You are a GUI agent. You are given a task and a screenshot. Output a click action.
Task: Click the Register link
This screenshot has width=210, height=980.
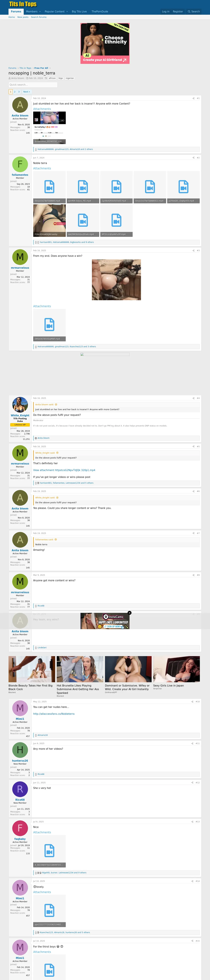(x=178, y=11)
